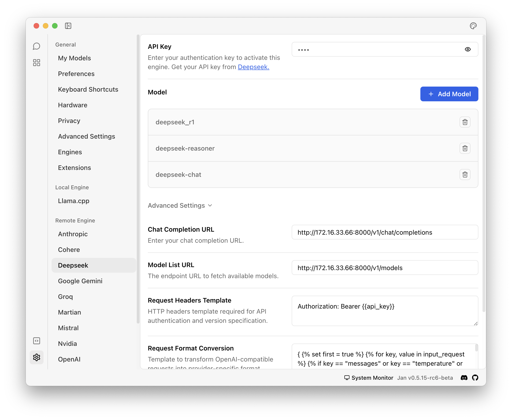This screenshot has width=512, height=420.
Task: Click the Add Model button
Action: (x=449, y=94)
